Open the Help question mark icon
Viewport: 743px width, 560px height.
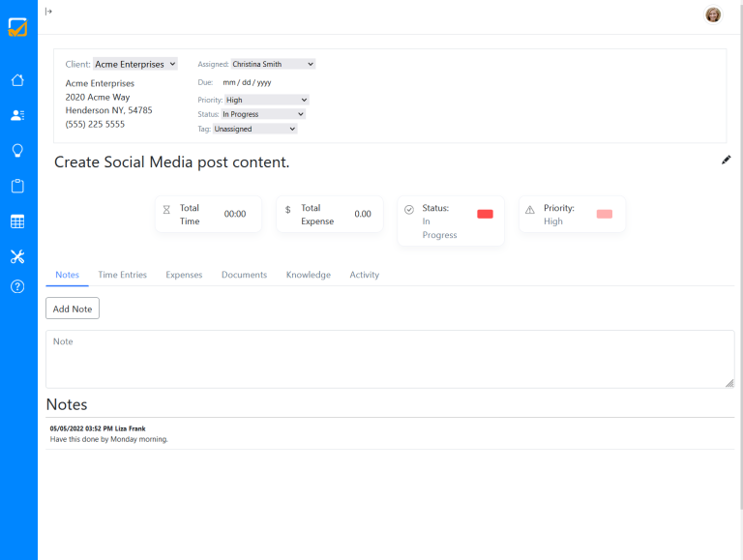17,286
